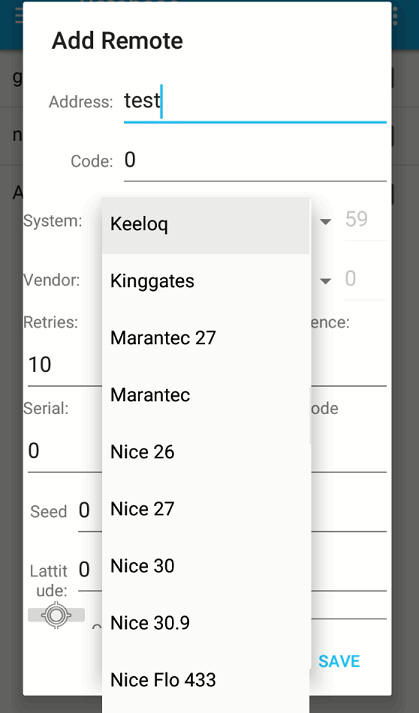This screenshot has height=713, width=419.
Task: Select Nice Flo 433 system
Action: pyautogui.click(x=206, y=680)
